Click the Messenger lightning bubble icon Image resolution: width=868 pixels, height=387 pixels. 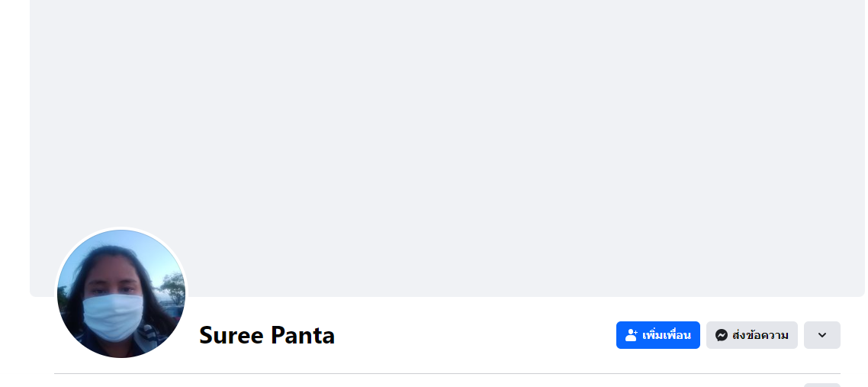tap(721, 335)
